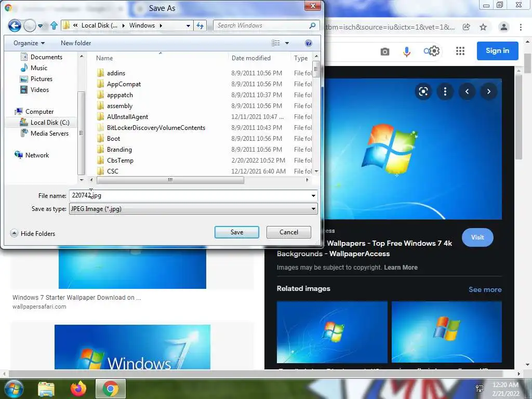The height and width of the screenshot is (399, 532).
Task: Click the horizontal scrollbar of the file list
Action: click(x=170, y=180)
